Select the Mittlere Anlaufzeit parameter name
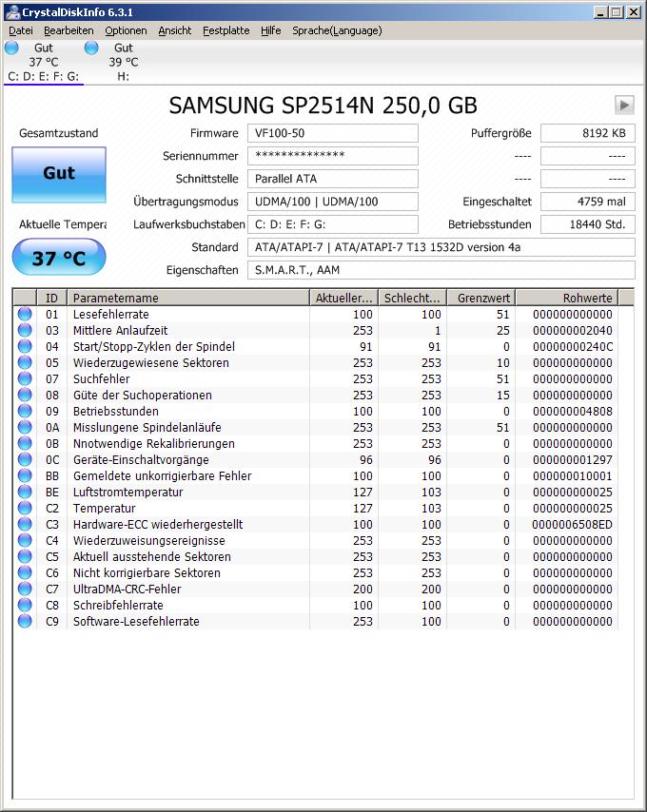The image size is (647, 812). [120, 330]
